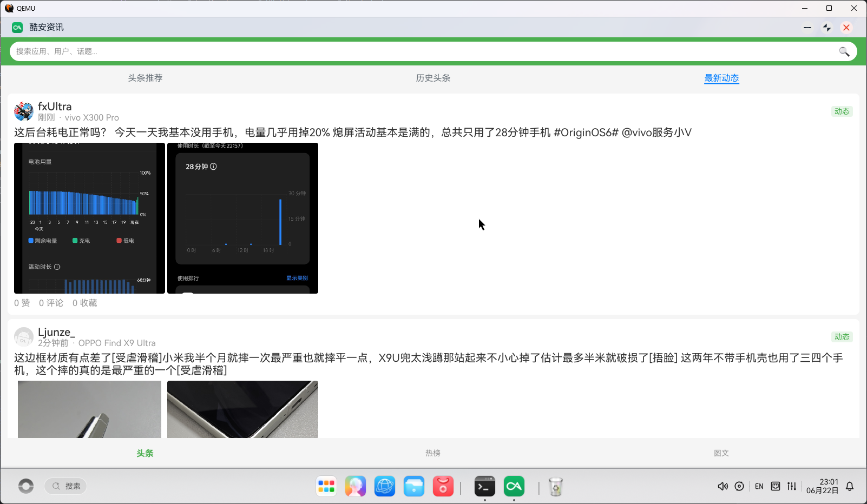Open the terminal in dock

485,486
